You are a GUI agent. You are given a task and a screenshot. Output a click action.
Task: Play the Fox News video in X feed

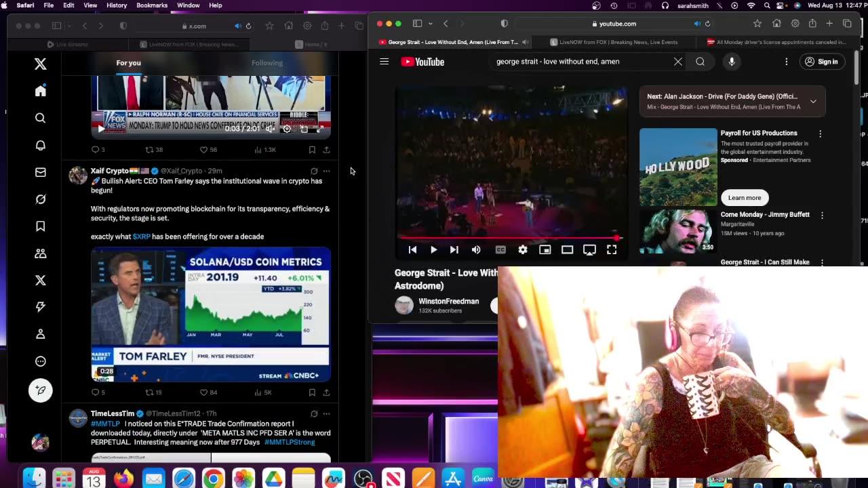tap(101, 129)
